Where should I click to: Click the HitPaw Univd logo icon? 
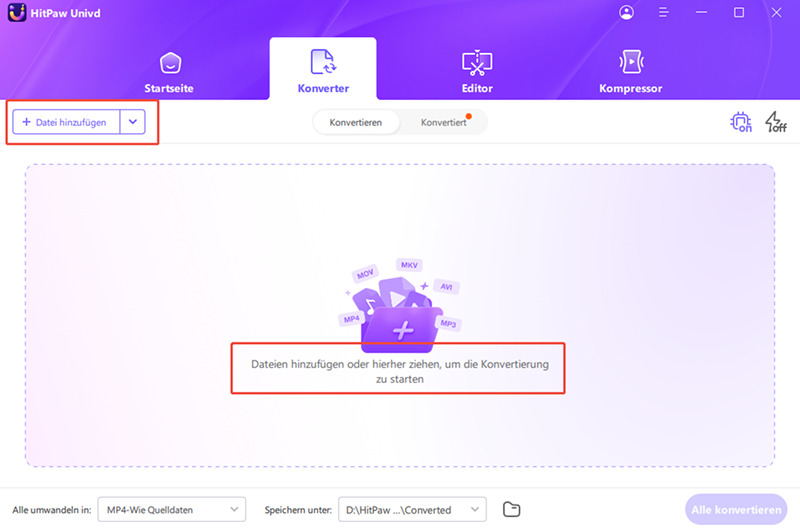(x=17, y=13)
